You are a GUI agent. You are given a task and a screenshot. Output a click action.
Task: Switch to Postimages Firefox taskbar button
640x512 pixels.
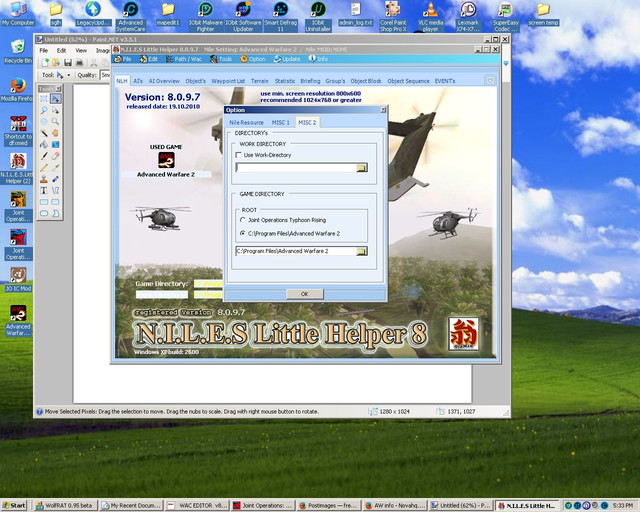pyautogui.click(x=329, y=505)
